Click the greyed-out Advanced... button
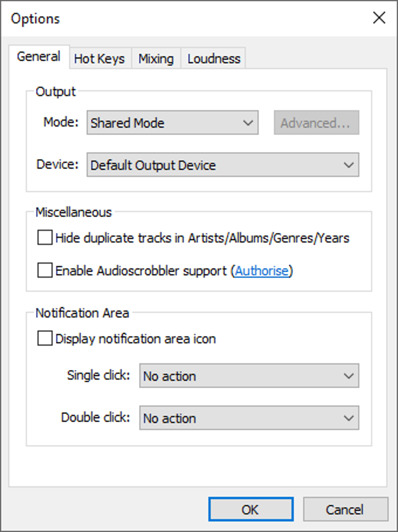Viewport: 398px width, 532px height. point(316,123)
